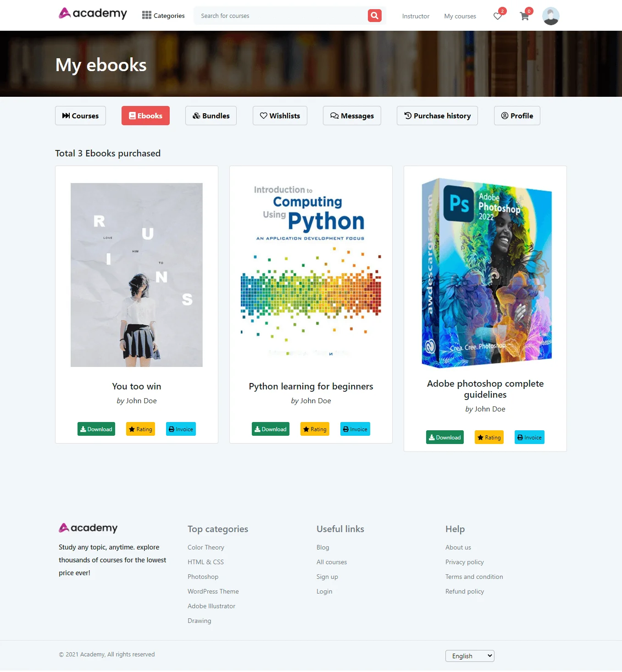
Task: Click the red search magnifier button
Action: (x=374, y=16)
